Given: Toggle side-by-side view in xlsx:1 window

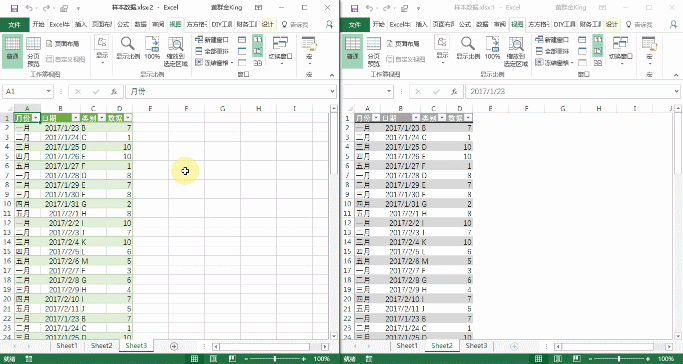Looking at the screenshot, I should tap(598, 40).
